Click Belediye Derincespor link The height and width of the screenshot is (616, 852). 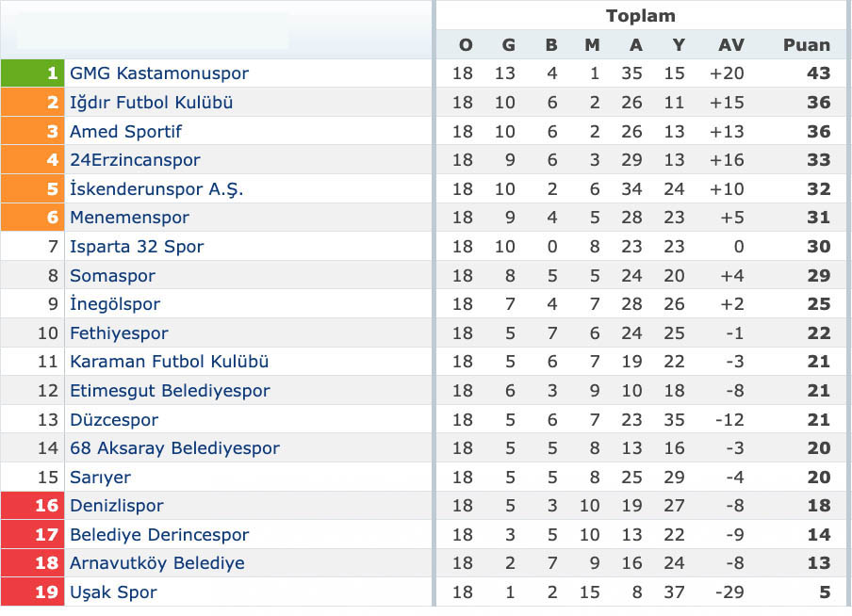(x=159, y=535)
